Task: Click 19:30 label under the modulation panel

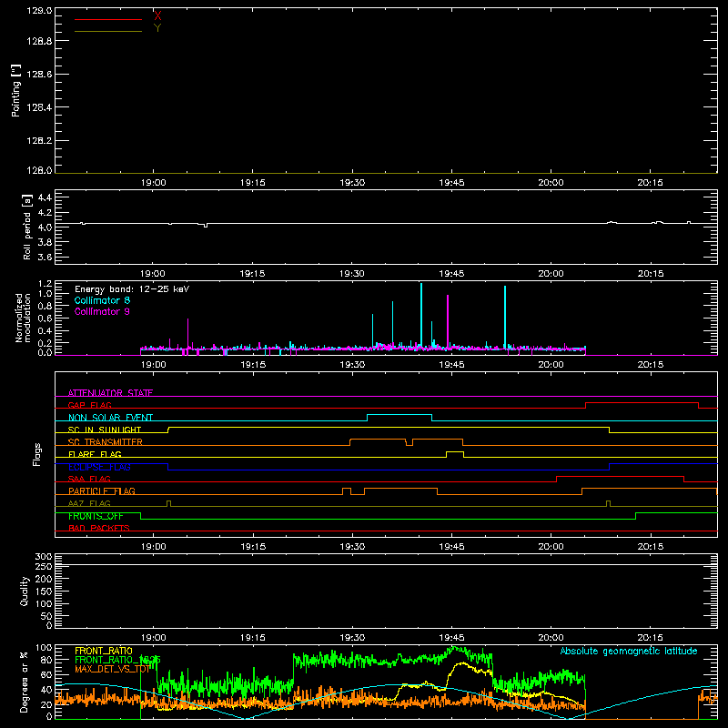Action: point(352,365)
